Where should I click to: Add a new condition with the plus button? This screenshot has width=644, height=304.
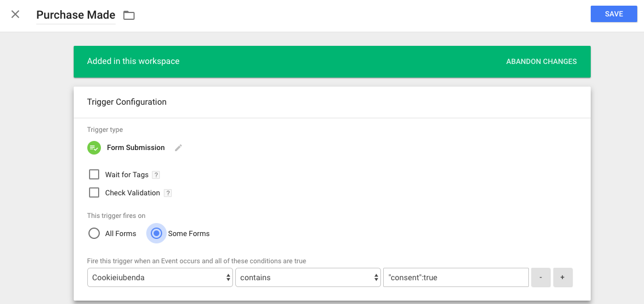(x=562, y=277)
